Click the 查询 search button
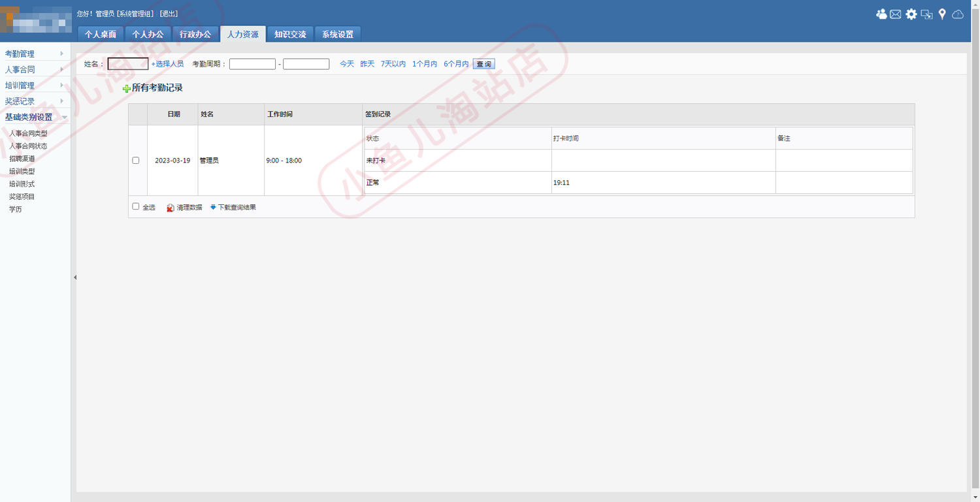Image resolution: width=980 pixels, height=502 pixels. pos(484,64)
